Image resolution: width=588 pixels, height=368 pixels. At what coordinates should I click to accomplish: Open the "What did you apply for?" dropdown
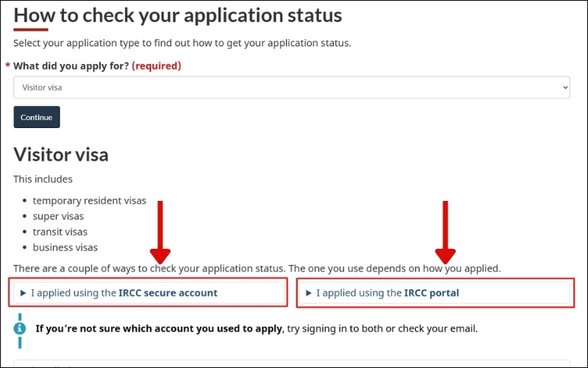coord(291,88)
